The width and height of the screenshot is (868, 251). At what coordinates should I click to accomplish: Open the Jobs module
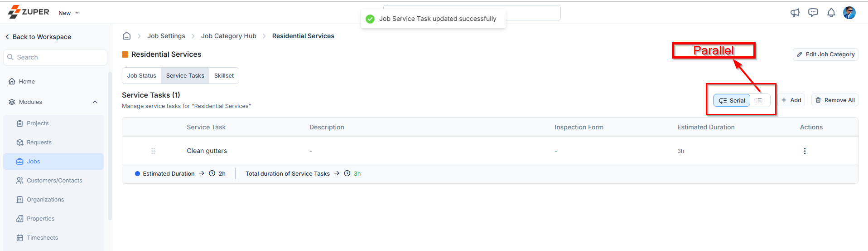(x=53, y=162)
